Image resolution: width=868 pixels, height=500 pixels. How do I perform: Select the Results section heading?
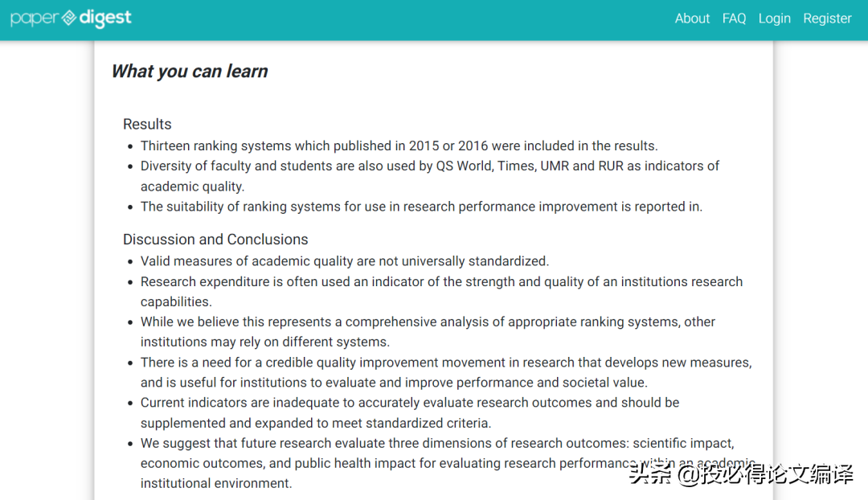[147, 124]
